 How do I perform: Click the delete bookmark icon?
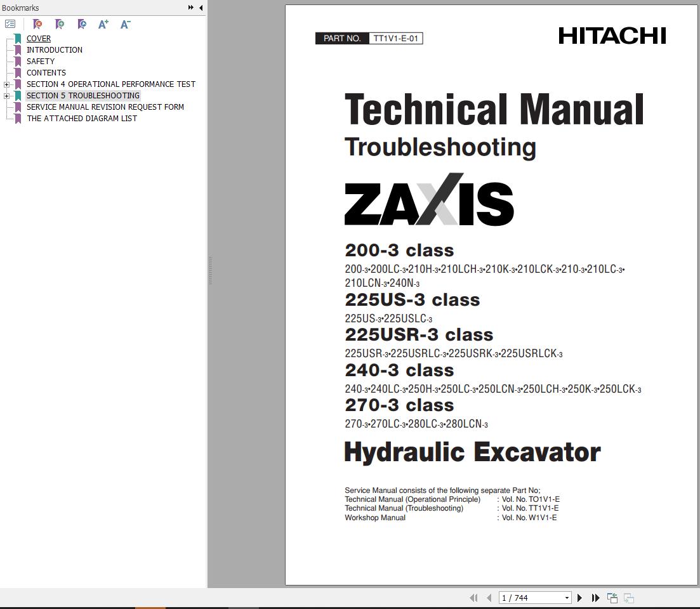click(x=37, y=24)
